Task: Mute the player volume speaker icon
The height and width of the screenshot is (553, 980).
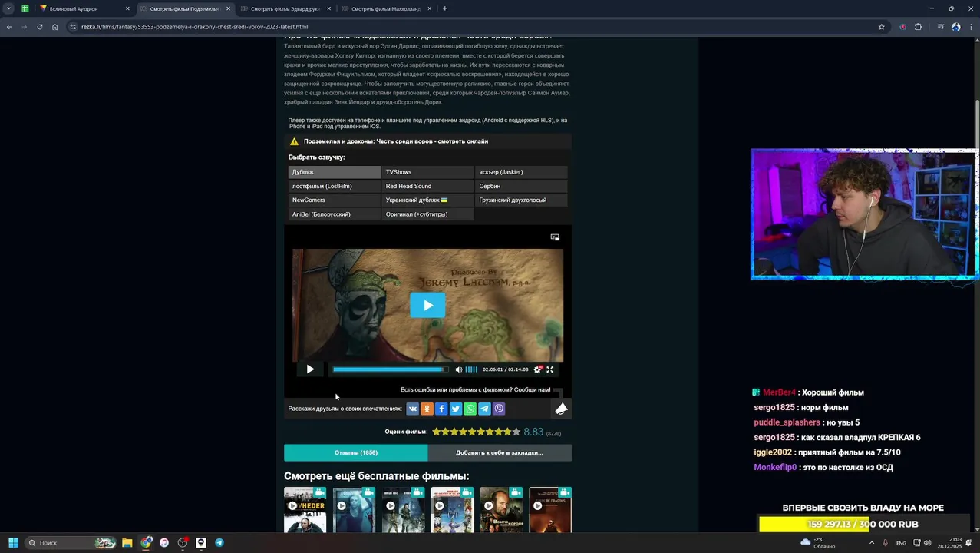Action: coord(459,369)
